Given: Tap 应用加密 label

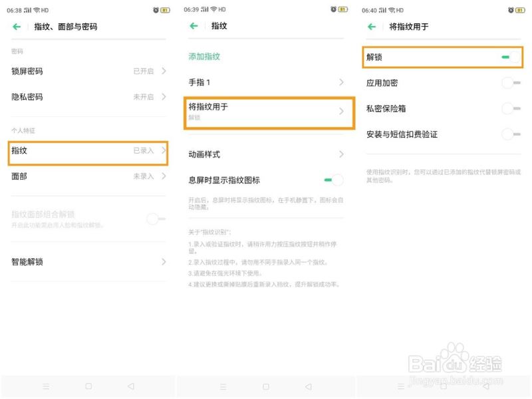Looking at the screenshot, I should pyautogui.click(x=382, y=83).
